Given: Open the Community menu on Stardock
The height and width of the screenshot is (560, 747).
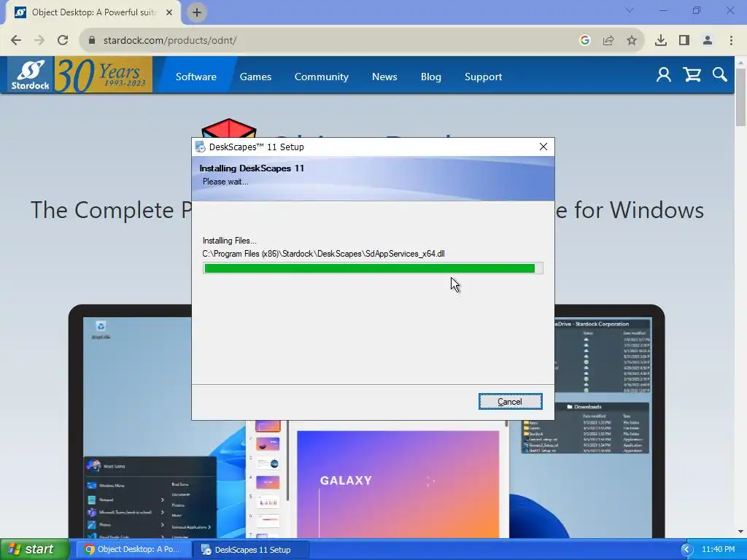Looking at the screenshot, I should point(322,77).
